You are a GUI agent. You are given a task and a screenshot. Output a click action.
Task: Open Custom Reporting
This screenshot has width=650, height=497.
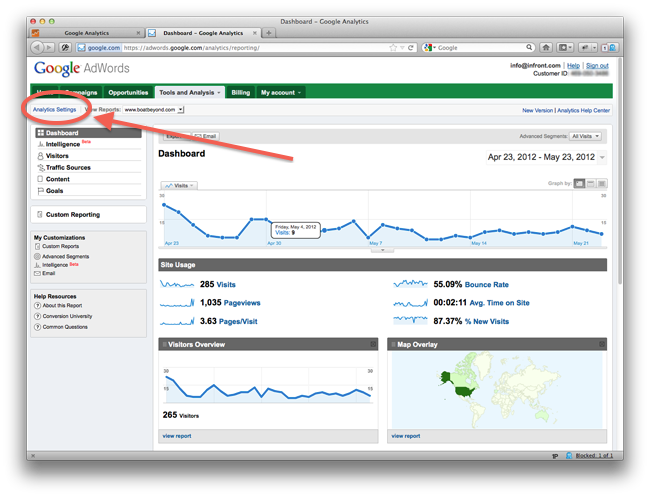pos(73,214)
